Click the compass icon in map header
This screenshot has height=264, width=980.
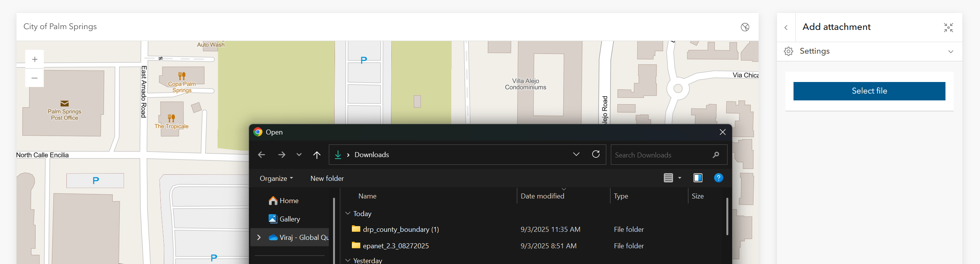point(745,27)
